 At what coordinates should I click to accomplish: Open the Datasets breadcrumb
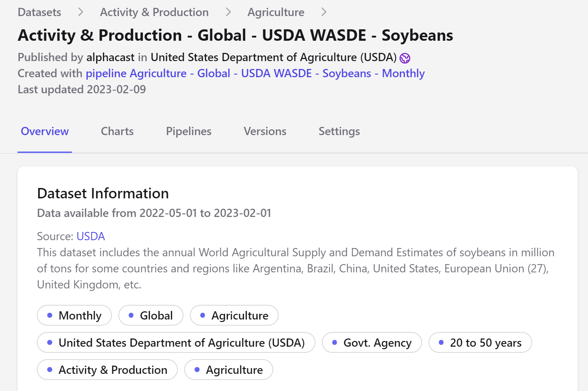[39, 12]
